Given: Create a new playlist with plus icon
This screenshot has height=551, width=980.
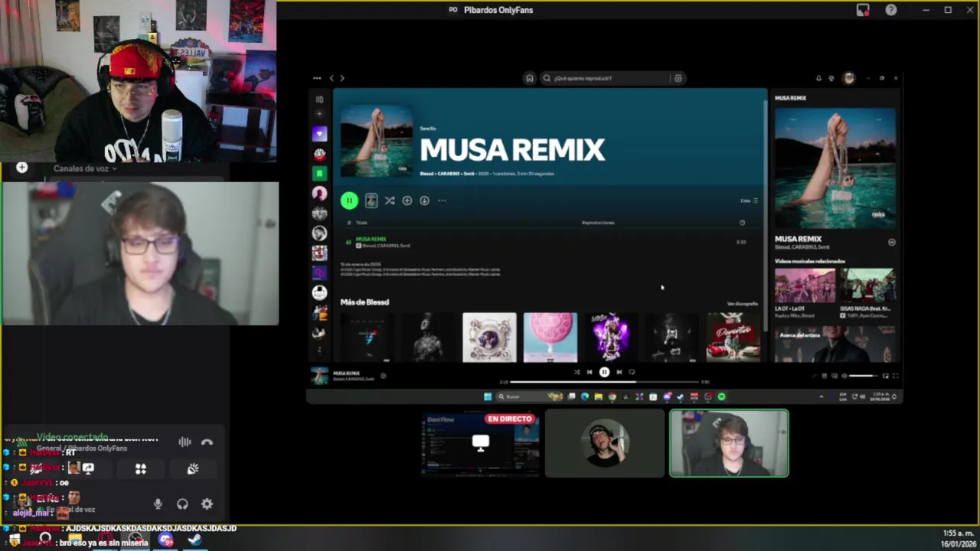Looking at the screenshot, I should pyautogui.click(x=319, y=114).
